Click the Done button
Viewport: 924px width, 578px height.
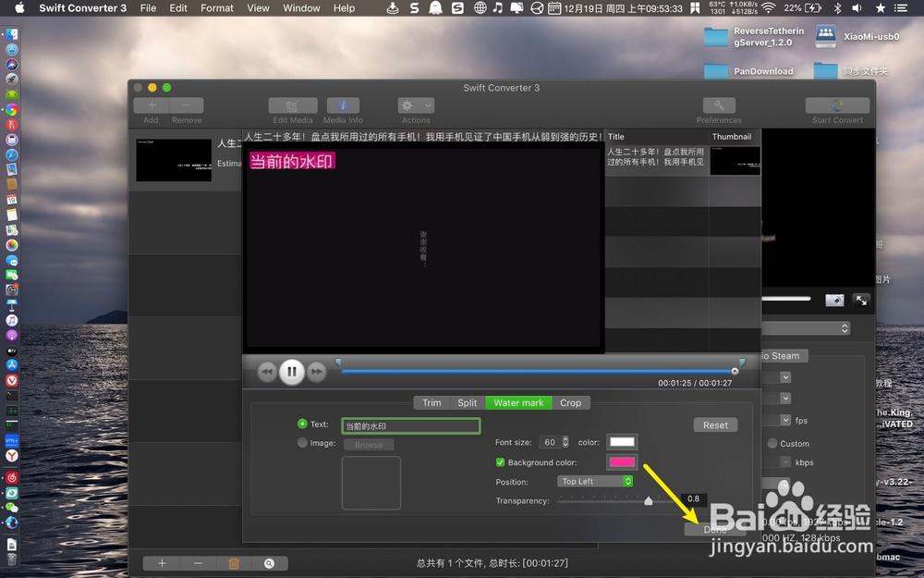715,529
